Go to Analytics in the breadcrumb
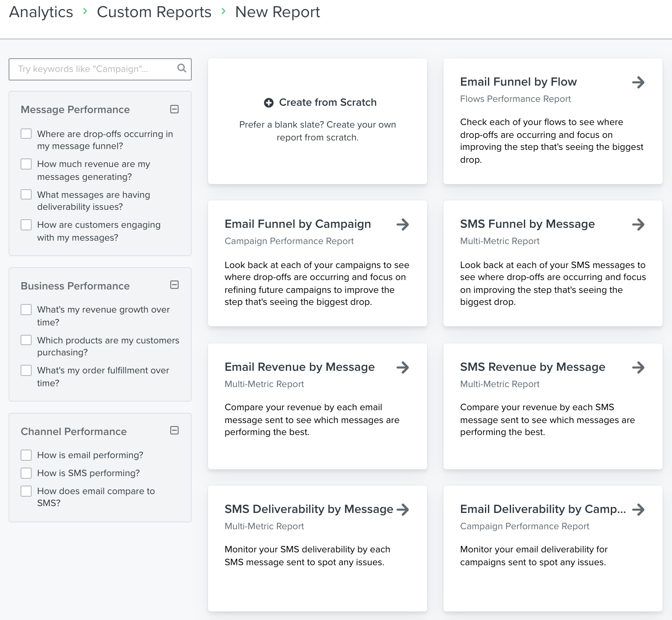 point(41,12)
